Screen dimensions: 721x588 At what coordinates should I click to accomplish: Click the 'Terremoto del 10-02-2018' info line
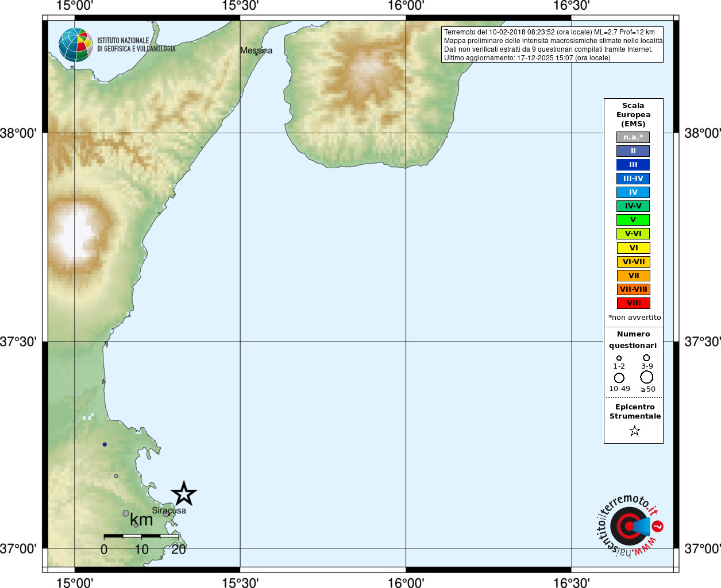pos(549,32)
